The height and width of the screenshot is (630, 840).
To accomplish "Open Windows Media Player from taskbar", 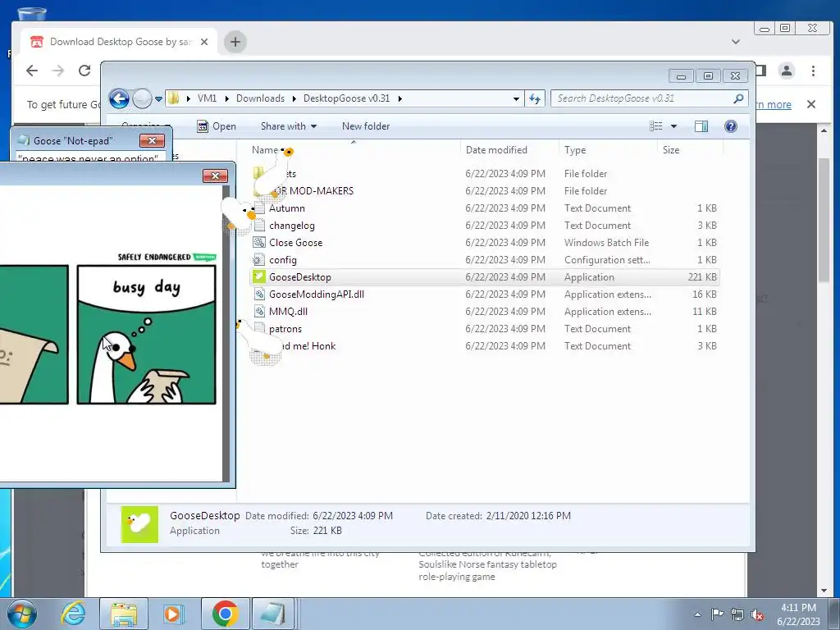I will (x=173, y=614).
